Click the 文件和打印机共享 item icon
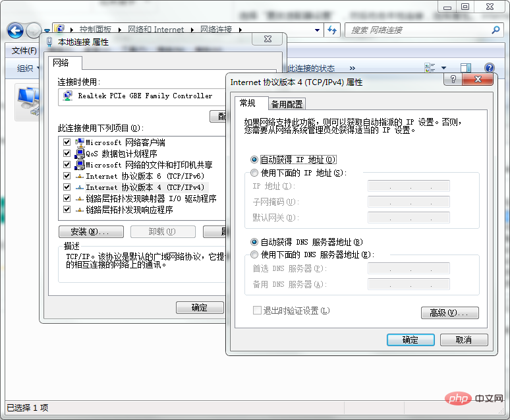Screen dimensions: 510x420 pyautogui.click(x=80, y=165)
